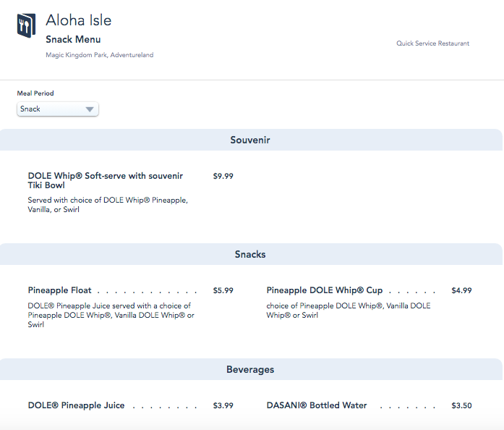Click the $9.99 Tiki Bowl price

(x=223, y=176)
